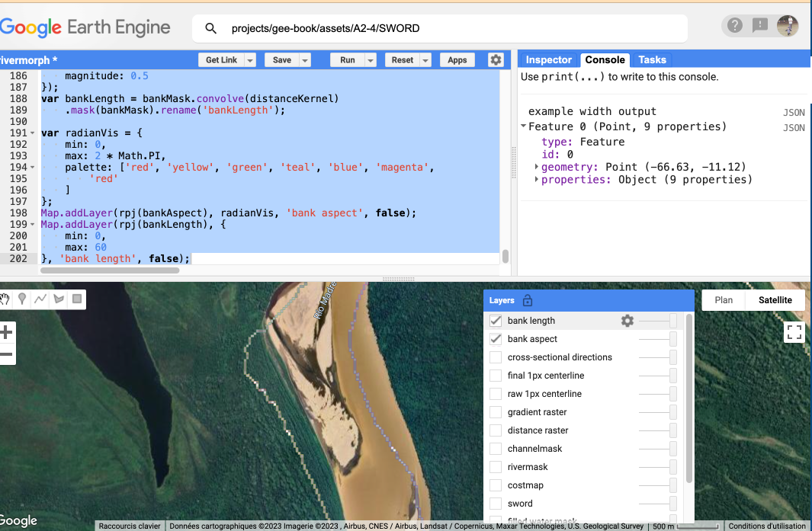The height and width of the screenshot is (531, 812).
Task: Select the hand pan tool on map
Action: [x=6, y=299]
